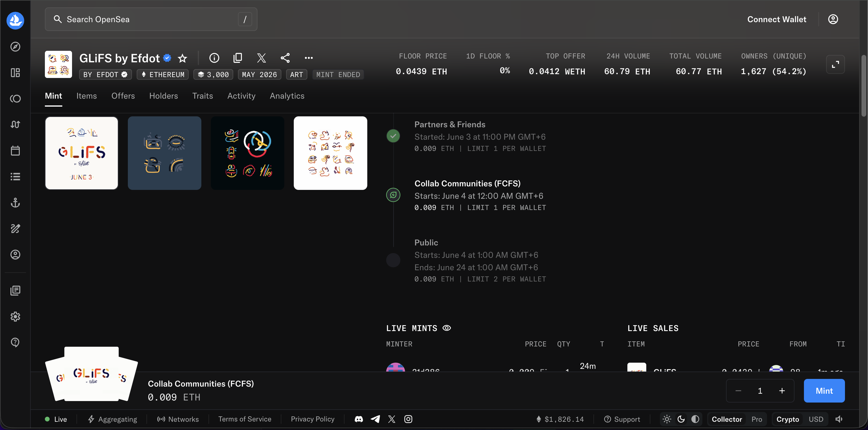The width and height of the screenshot is (868, 430).
Task: Copy collection link icon
Action: tap(238, 58)
